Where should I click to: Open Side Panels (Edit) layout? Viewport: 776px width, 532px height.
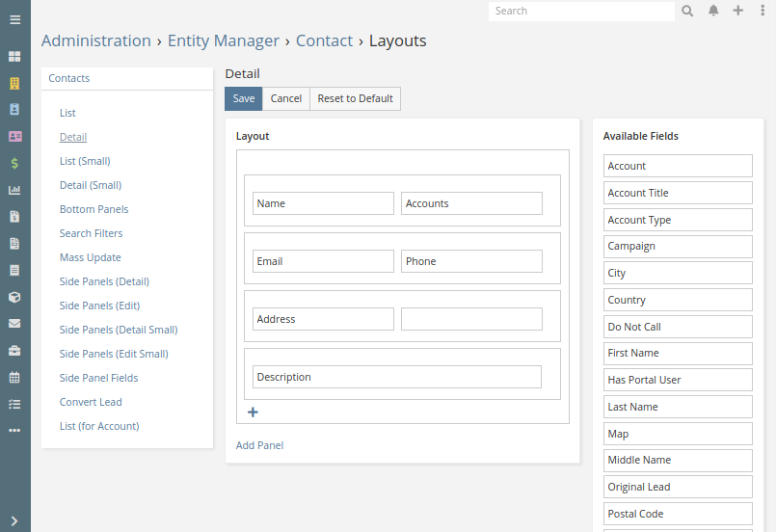[100, 306]
